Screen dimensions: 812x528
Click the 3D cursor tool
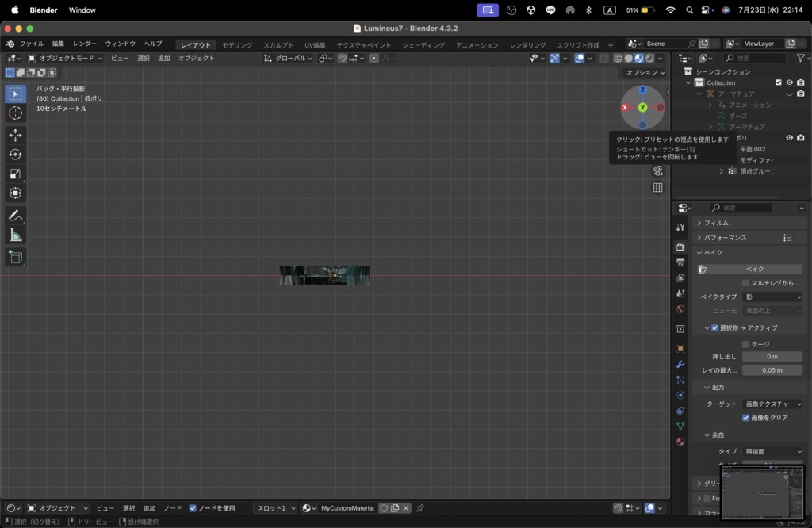coord(15,113)
